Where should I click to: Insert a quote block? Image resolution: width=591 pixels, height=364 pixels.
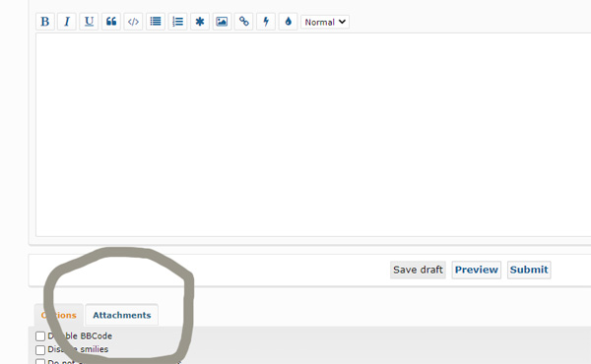pos(111,22)
